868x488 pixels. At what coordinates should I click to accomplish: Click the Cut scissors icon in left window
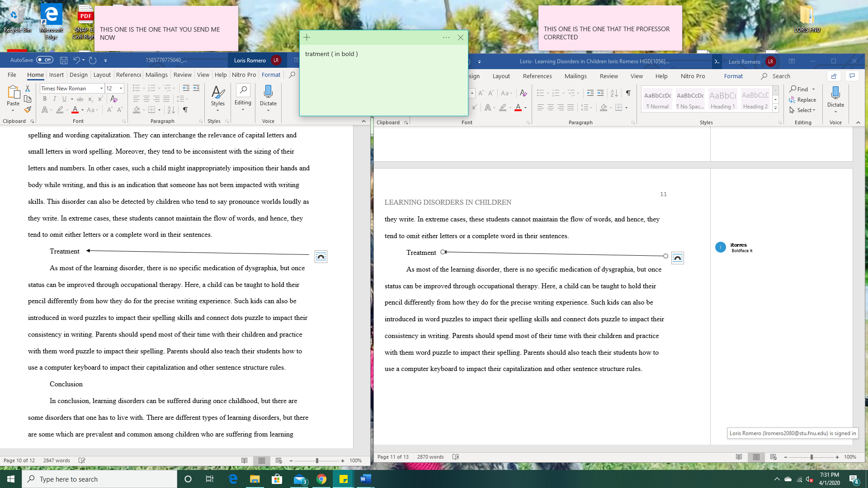[28, 89]
